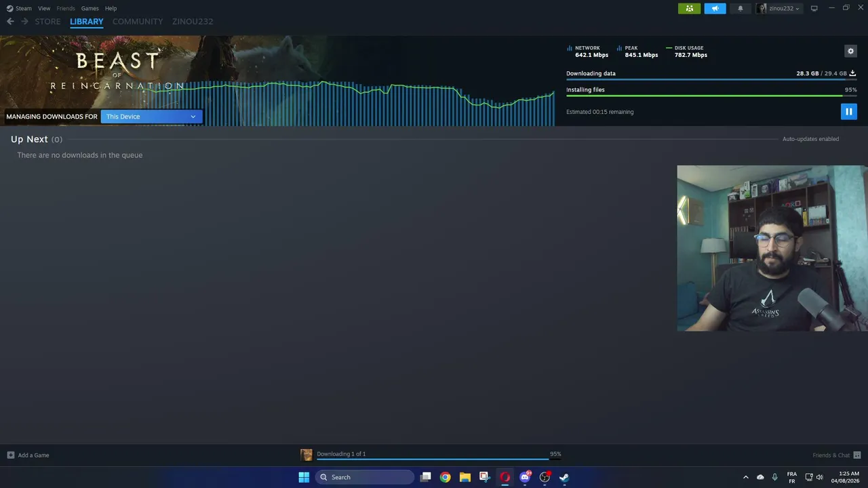This screenshot has width=868, height=488.
Task: Click the Steam taskbar icon
Action: click(x=564, y=477)
